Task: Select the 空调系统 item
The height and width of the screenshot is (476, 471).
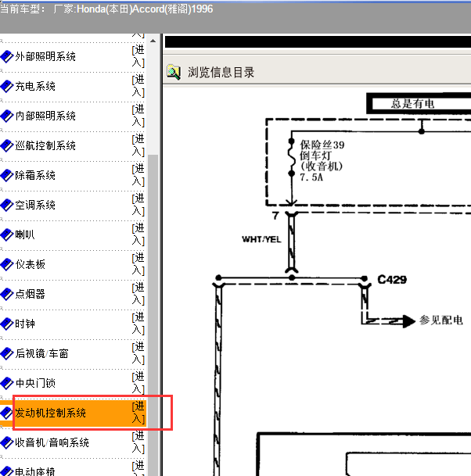Action: (35, 206)
